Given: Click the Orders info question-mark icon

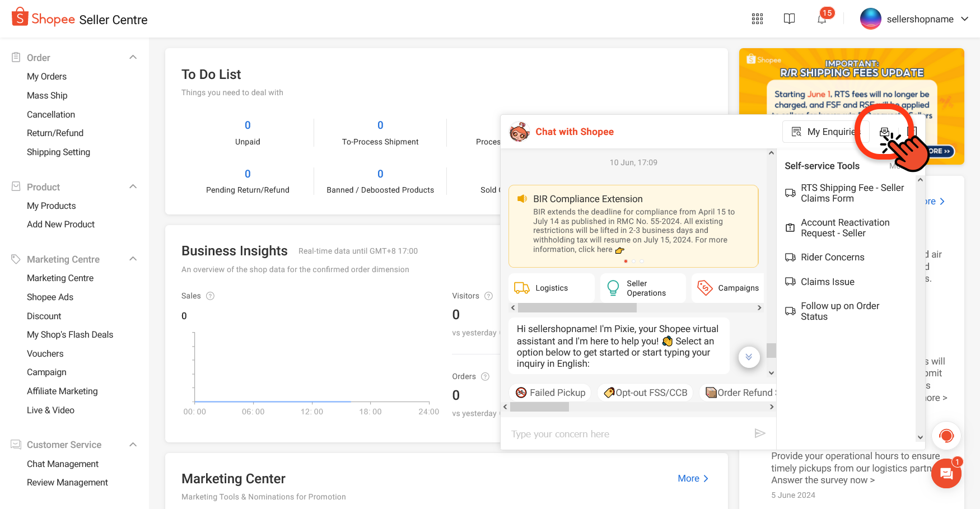Looking at the screenshot, I should coord(485,376).
